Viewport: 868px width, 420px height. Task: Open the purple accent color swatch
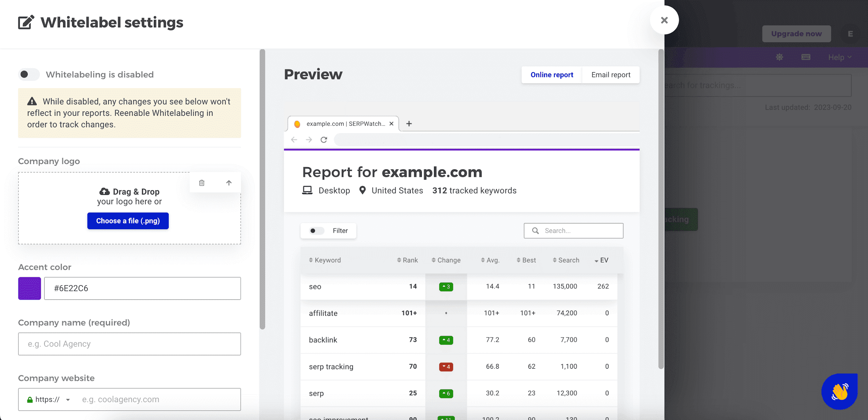click(30, 288)
